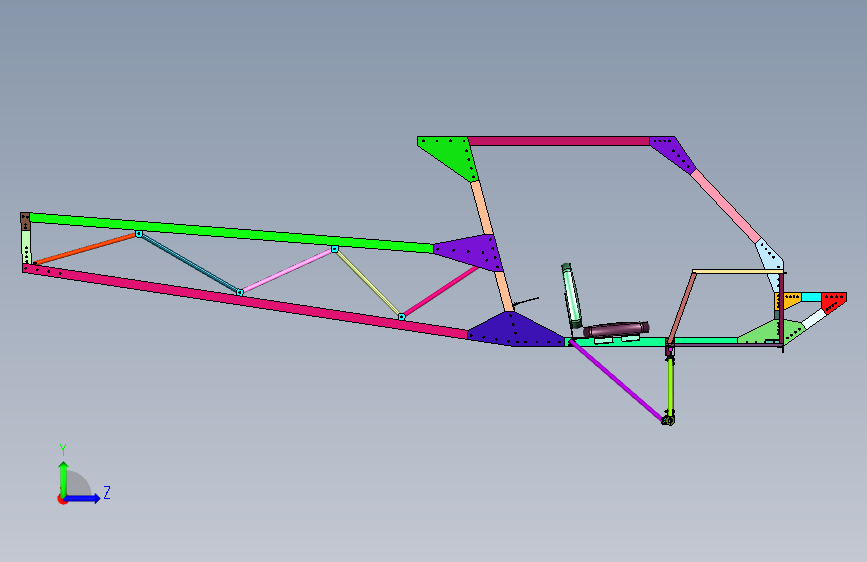Select cyan fitting joining teal and pink braces

click(240, 292)
